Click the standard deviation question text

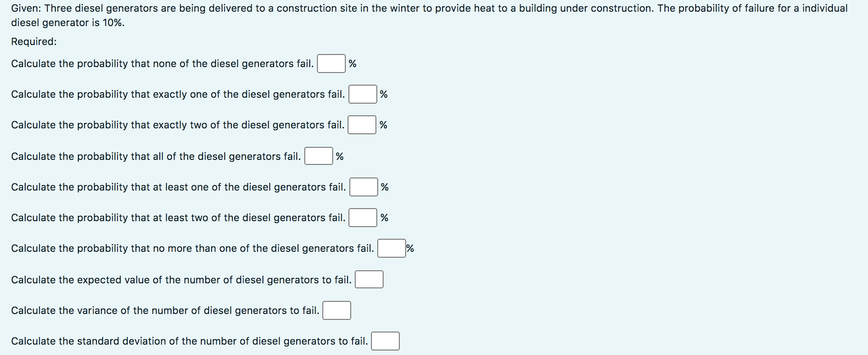189,341
